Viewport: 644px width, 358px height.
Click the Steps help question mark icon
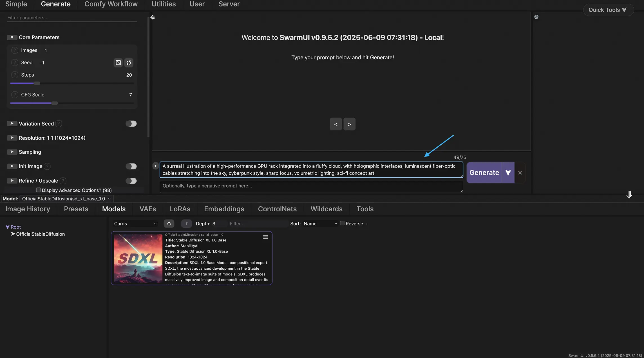pyautogui.click(x=15, y=75)
